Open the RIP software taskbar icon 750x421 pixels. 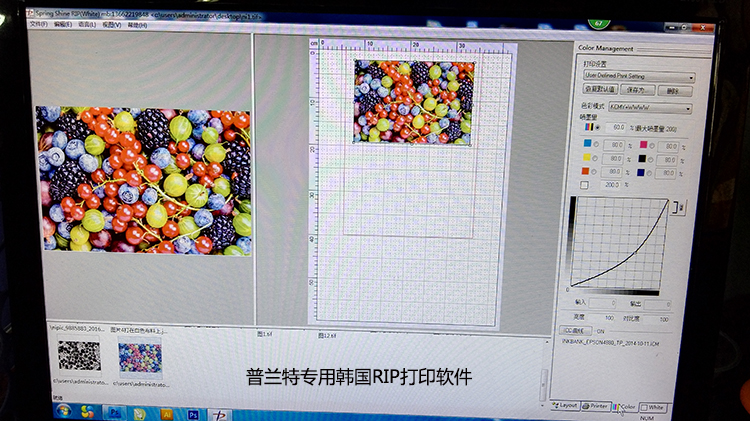221,415
